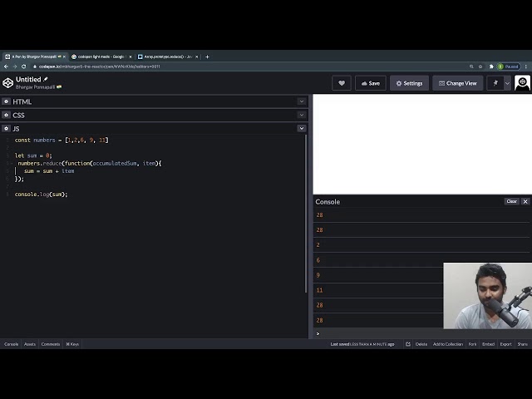Open Assets from the footer bar
Viewport: 532px width, 399px height.
pos(30,344)
